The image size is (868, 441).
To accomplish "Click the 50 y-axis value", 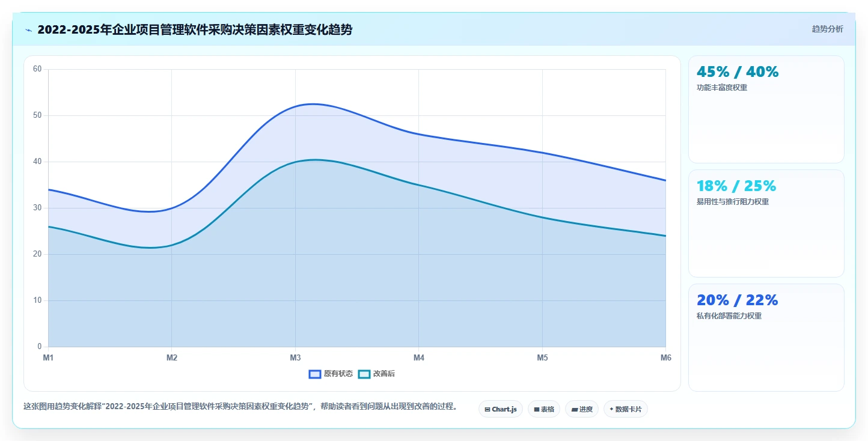I will coord(37,115).
